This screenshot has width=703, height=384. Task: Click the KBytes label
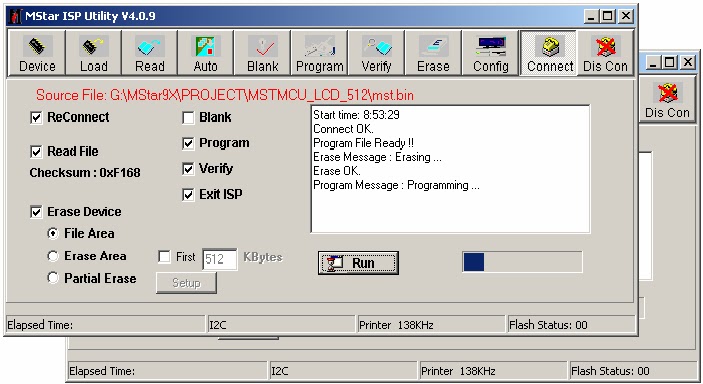(x=263, y=257)
